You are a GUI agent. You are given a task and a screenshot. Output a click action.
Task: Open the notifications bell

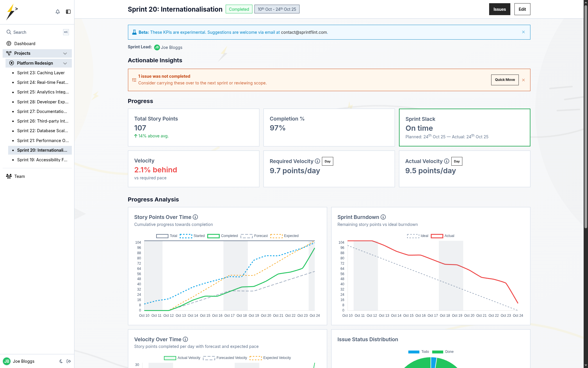58,12
